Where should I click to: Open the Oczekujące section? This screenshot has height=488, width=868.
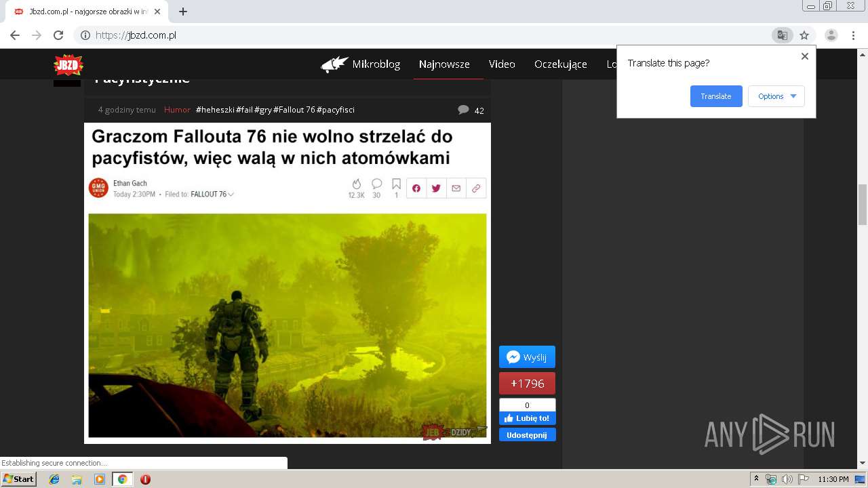561,64
